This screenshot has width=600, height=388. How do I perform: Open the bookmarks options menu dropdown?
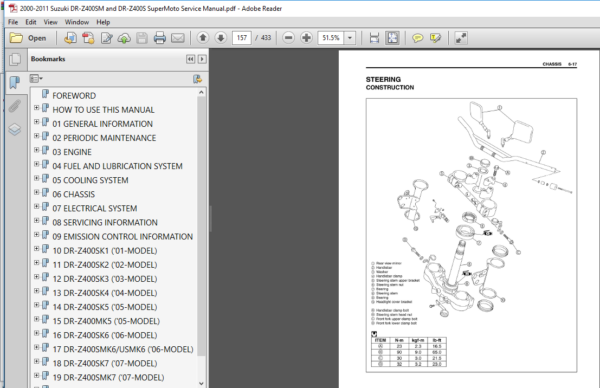pos(36,79)
